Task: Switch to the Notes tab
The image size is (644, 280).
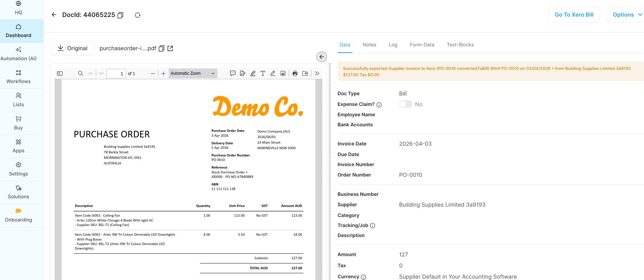Action: (x=369, y=45)
